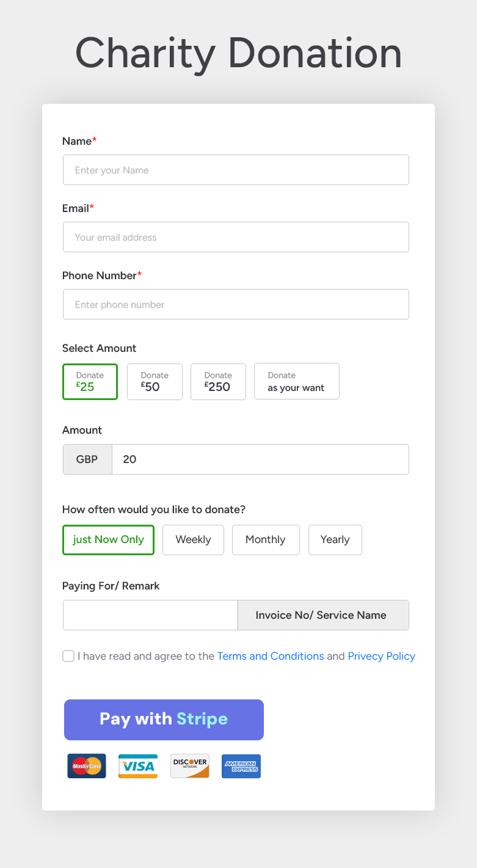Viewport: 477px width, 868px height.
Task: Select the Donate £25 option
Action: point(90,382)
